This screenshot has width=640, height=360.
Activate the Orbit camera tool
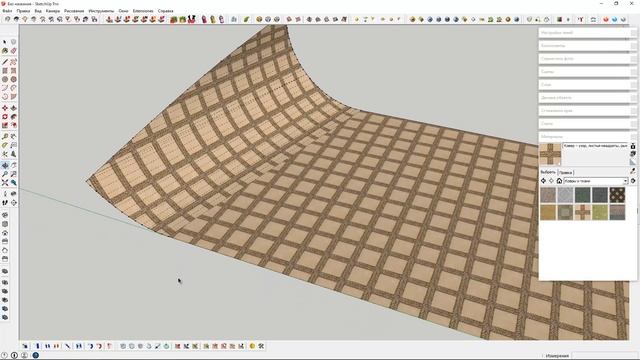4,165
